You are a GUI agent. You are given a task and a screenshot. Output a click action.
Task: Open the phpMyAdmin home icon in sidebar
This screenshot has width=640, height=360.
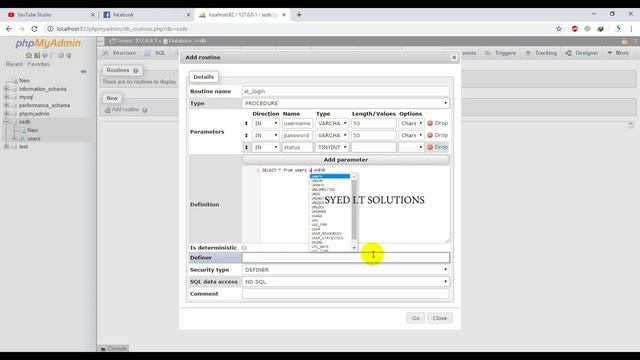pyautogui.click(x=29, y=55)
